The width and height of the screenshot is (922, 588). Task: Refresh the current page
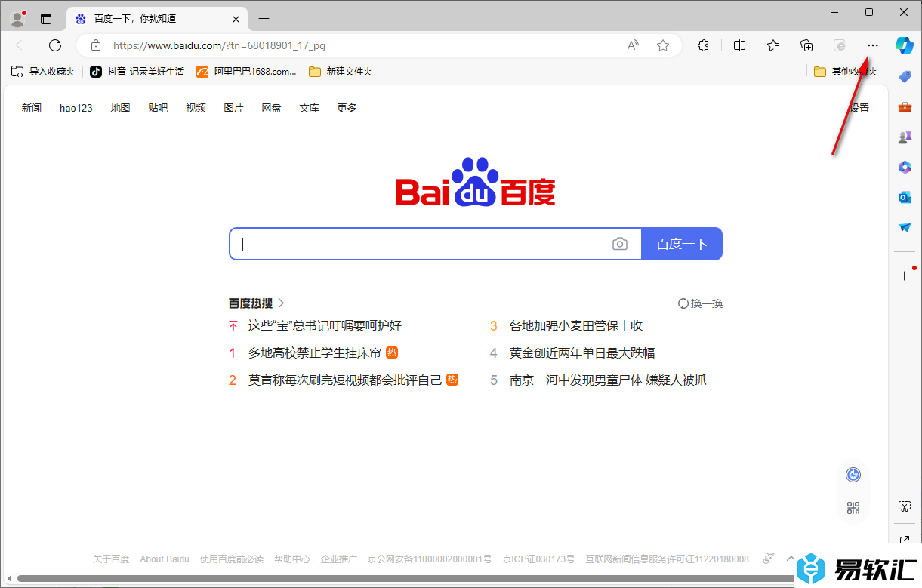(x=55, y=45)
